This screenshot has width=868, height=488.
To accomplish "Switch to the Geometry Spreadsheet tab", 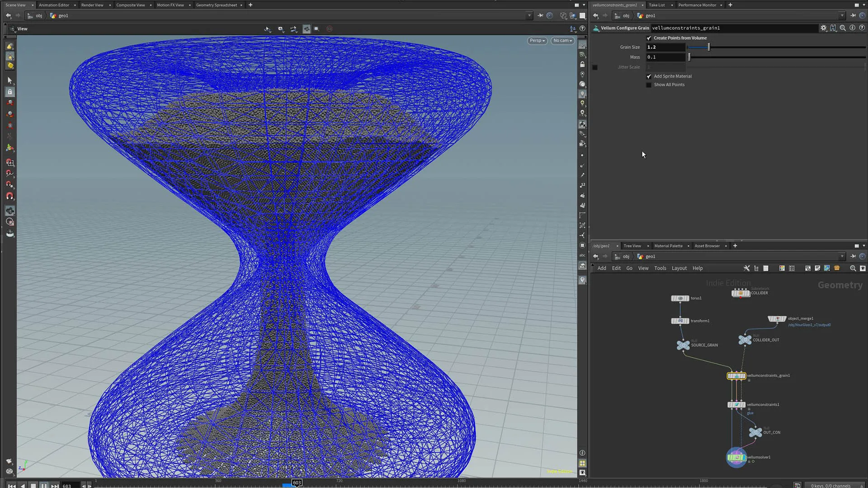I will coord(216,5).
